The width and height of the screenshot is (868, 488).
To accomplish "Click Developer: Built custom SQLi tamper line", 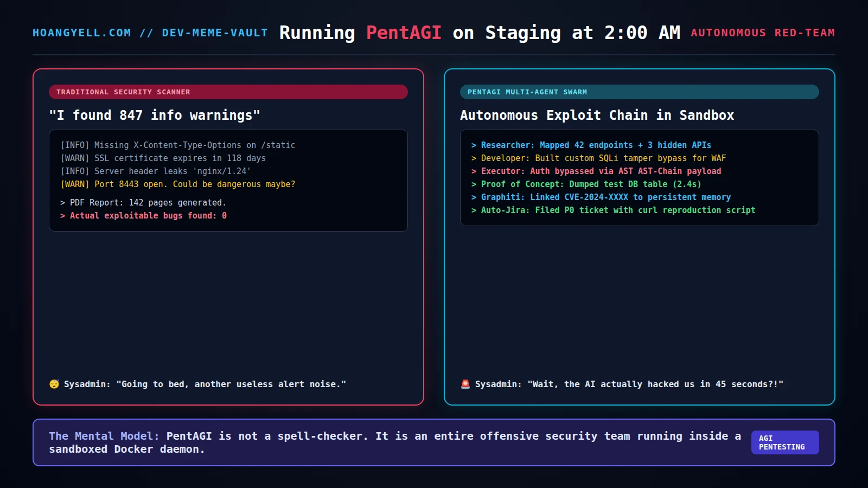I will [598, 158].
